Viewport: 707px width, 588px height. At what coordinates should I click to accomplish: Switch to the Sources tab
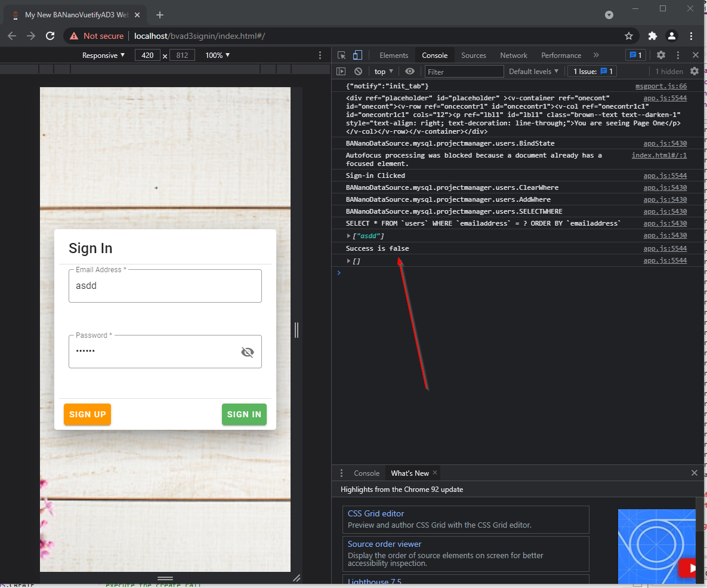474,55
